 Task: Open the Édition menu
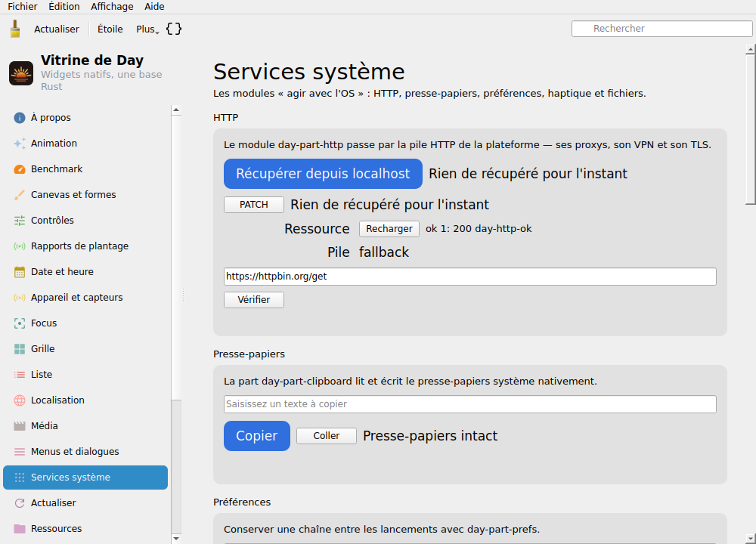coord(64,6)
